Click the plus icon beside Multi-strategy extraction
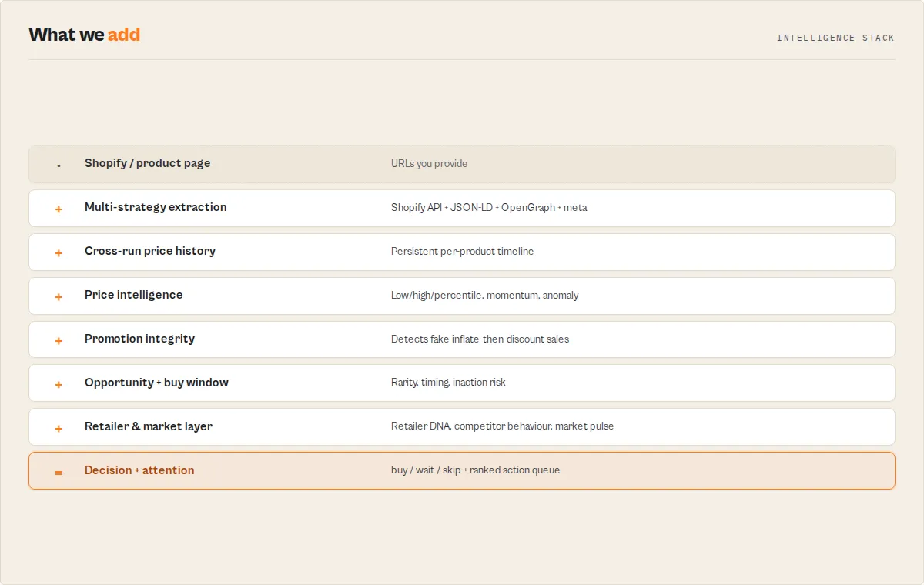 click(59, 209)
